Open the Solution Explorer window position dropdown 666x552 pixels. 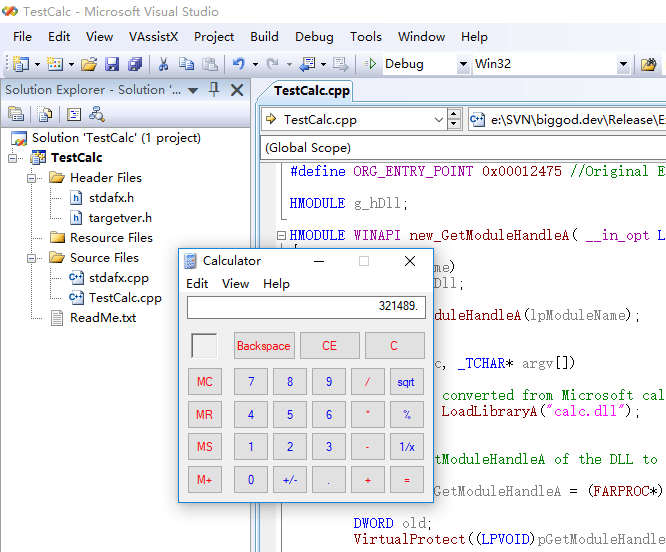193,90
